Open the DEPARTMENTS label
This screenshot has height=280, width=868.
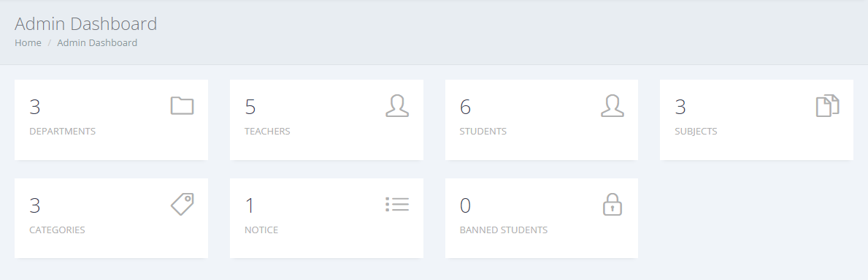(x=63, y=132)
